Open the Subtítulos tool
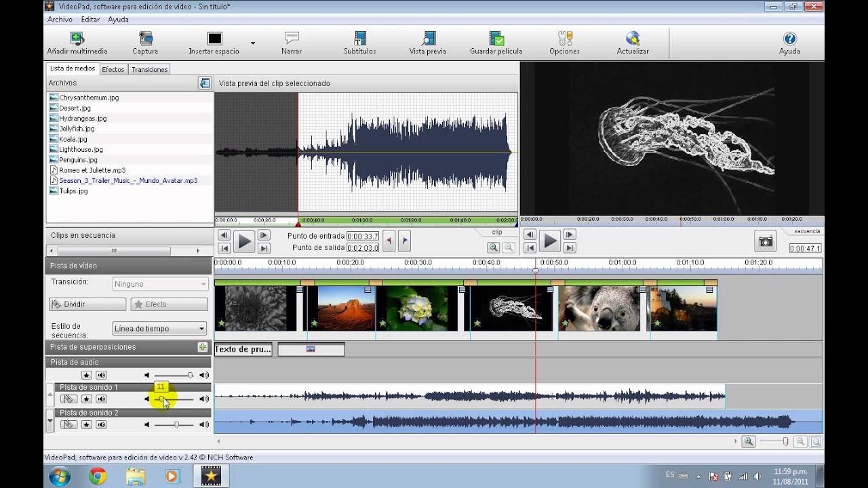This screenshot has width=868, height=488. (359, 43)
